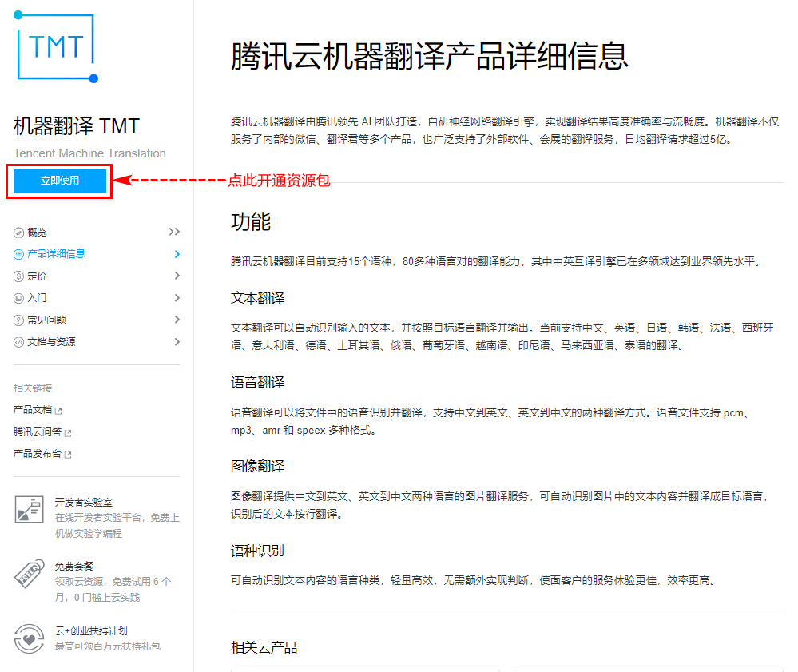Open the 定价 menu item
This screenshot has height=672, width=798.
(37, 276)
